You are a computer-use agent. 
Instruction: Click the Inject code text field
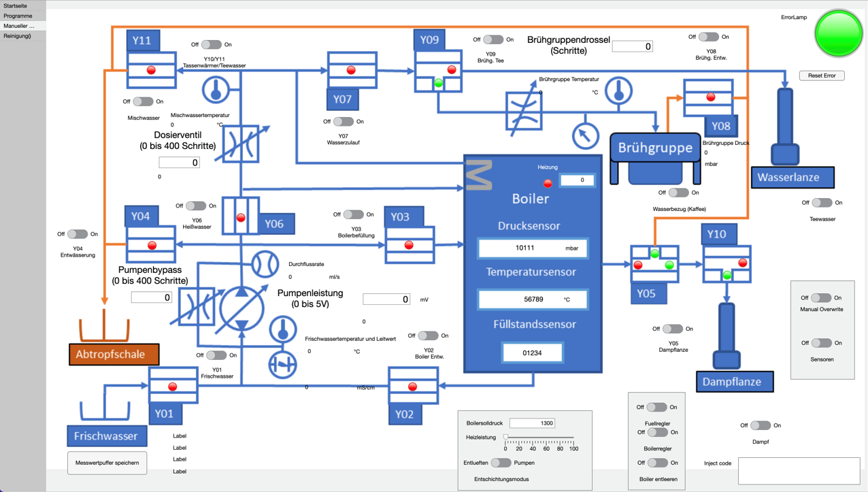pos(799,470)
